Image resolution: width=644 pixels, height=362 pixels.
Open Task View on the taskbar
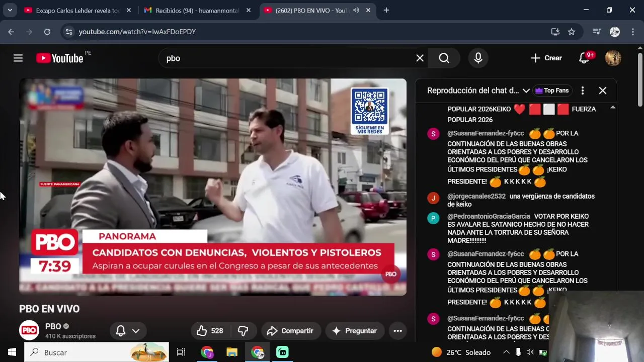click(181, 352)
